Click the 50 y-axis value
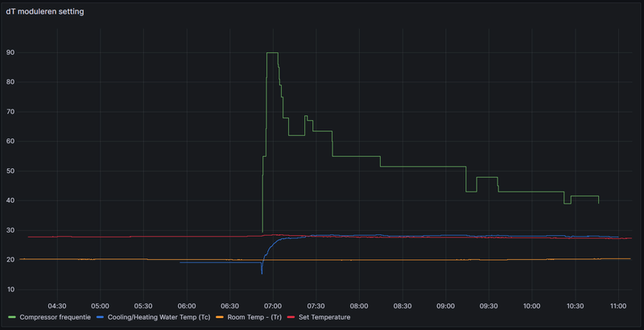The image size is (644, 330). tap(10, 171)
